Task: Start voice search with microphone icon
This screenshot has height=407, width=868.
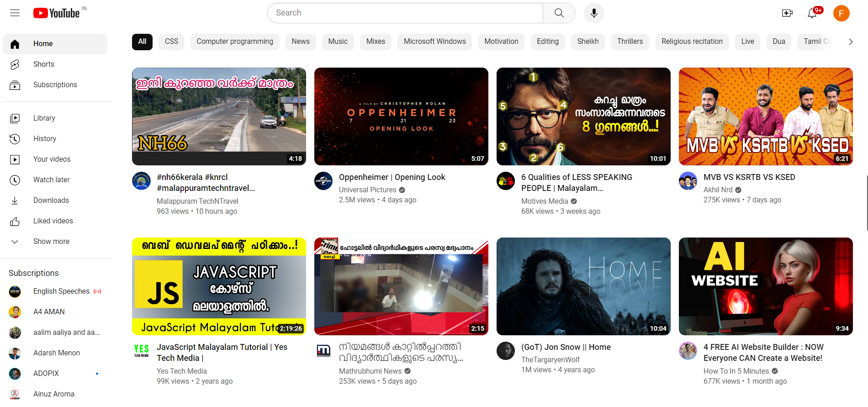Action: (x=594, y=13)
